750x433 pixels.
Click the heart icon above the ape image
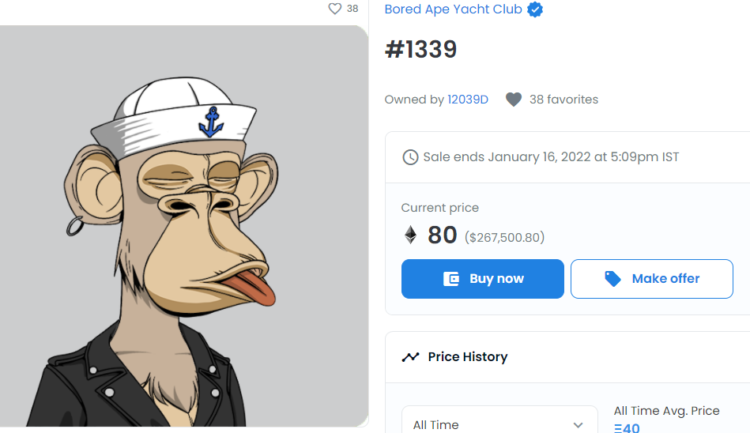pyautogui.click(x=335, y=8)
